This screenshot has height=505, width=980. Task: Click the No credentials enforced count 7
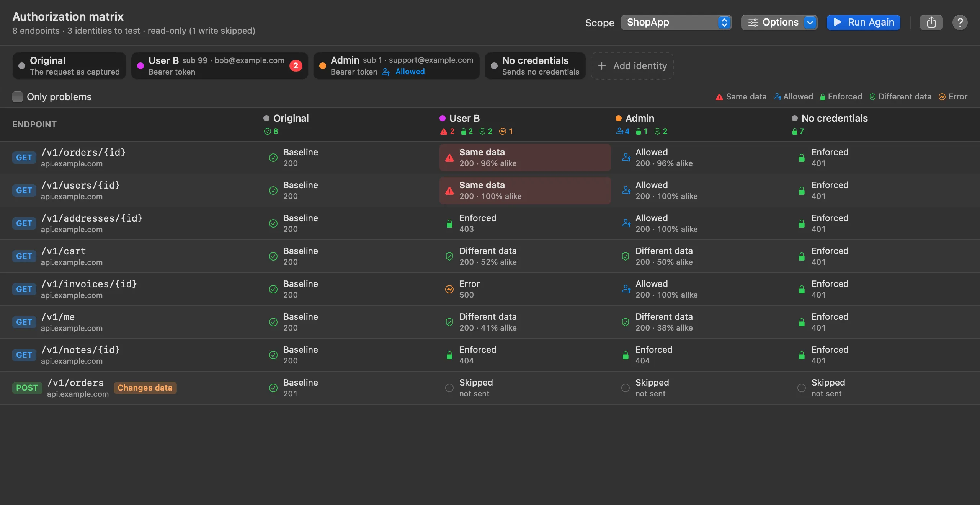pyautogui.click(x=798, y=131)
